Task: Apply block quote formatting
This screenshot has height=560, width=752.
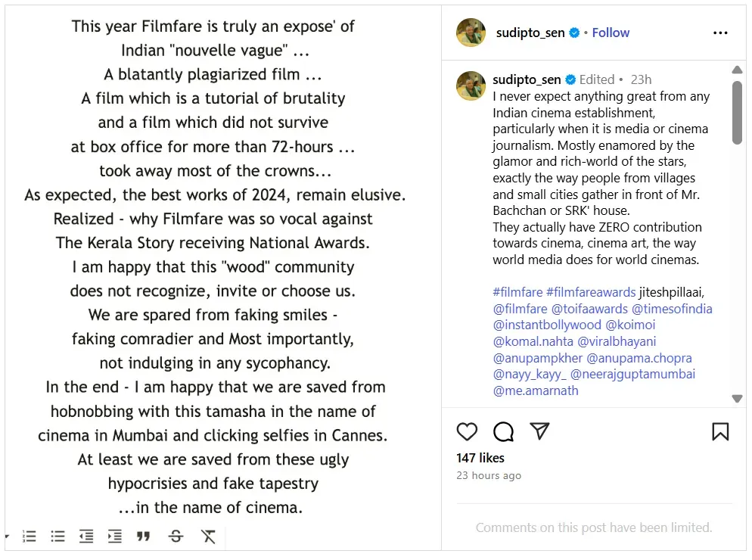Action: [x=144, y=537]
